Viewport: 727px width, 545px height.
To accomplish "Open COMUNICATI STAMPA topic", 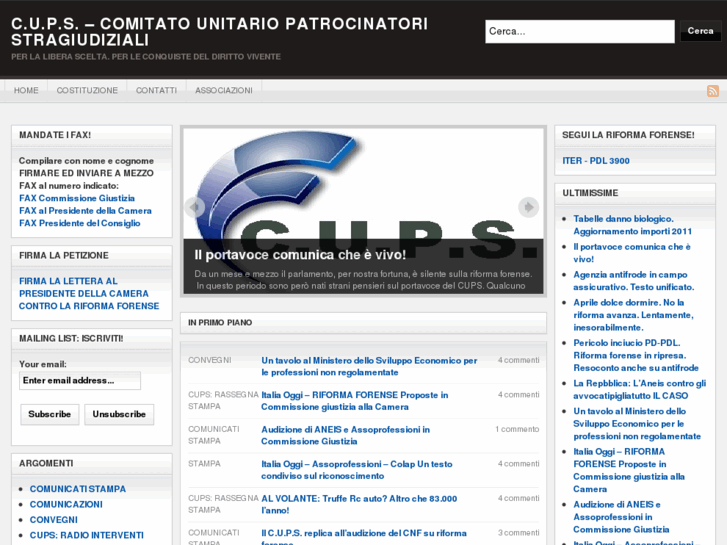I will click(78, 489).
